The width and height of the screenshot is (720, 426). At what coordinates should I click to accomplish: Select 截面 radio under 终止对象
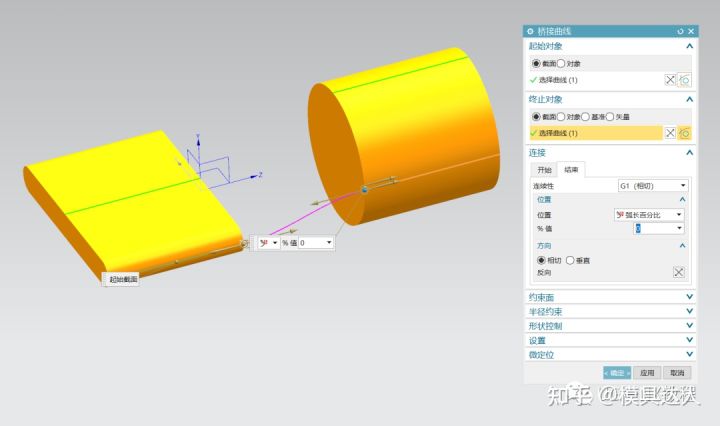536,117
